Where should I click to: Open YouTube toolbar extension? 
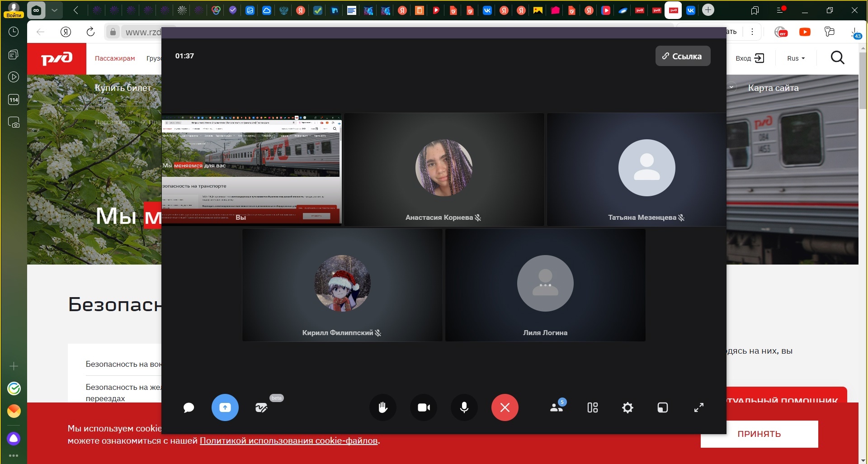(x=805, y=32)
